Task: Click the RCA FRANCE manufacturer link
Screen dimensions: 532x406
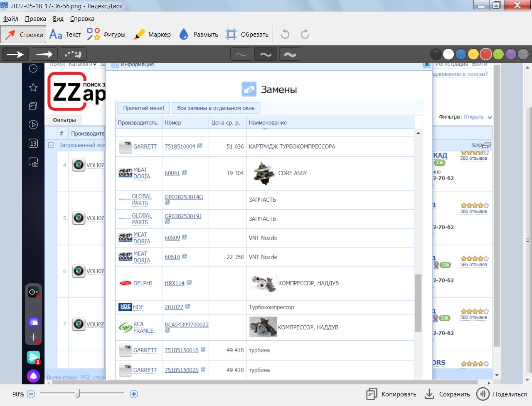Action: [x=143, y=327]
